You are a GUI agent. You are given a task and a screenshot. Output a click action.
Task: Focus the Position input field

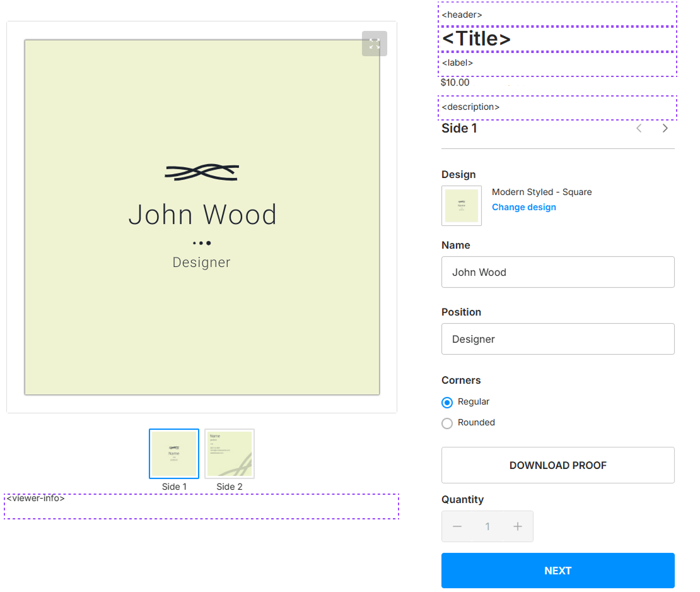pyautogui.click(x=557, y=339)
